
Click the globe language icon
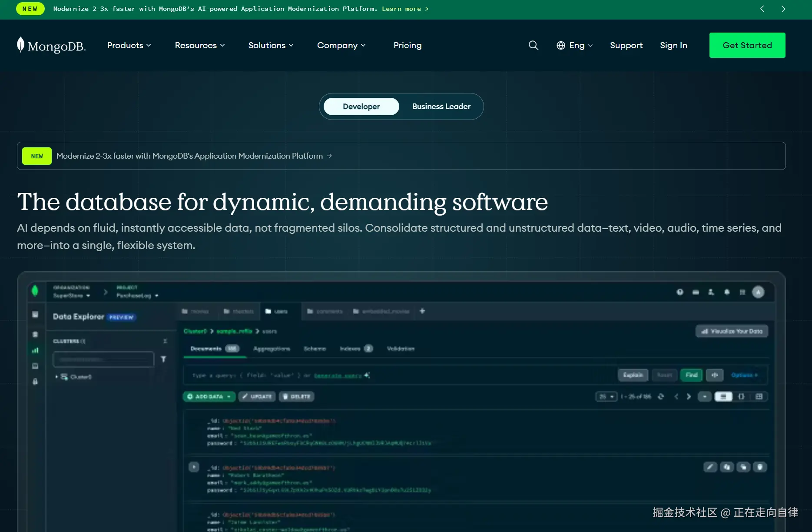click(x=561, y=45)
